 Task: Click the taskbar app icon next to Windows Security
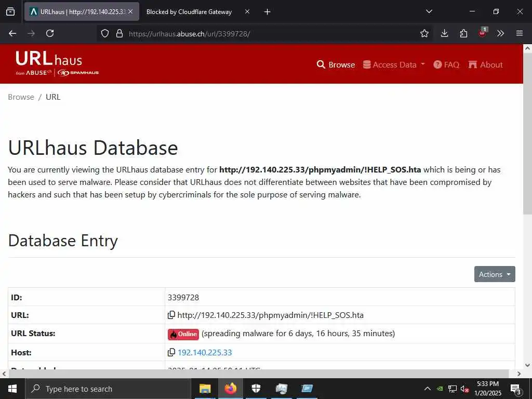(x=281, y=389)
